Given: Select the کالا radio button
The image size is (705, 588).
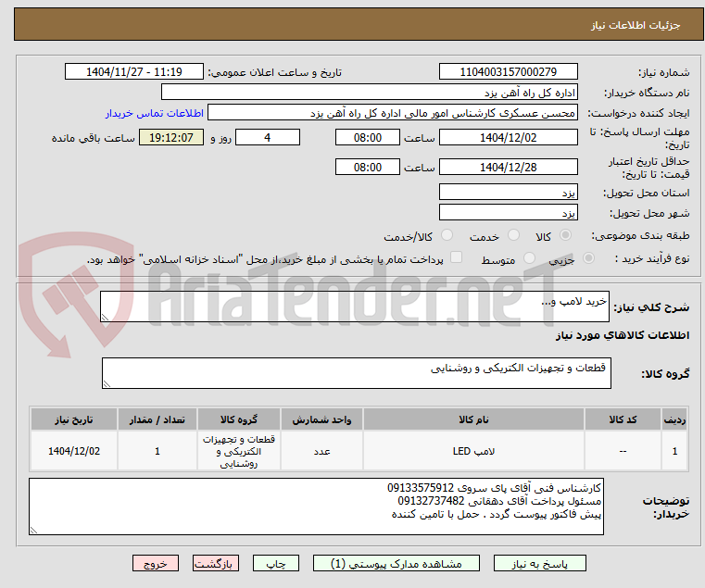Looking at the screenshot, I should [x=566, y=235].
